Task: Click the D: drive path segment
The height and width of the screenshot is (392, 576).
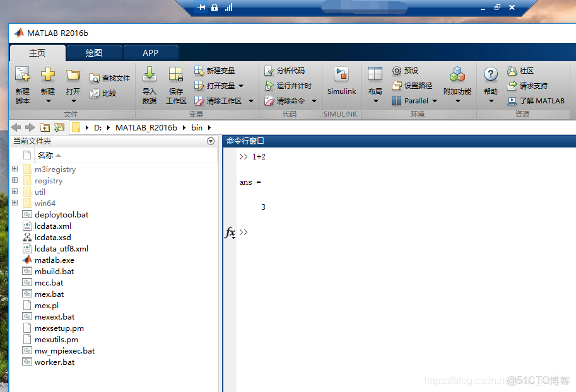Action: coord(98,128)
